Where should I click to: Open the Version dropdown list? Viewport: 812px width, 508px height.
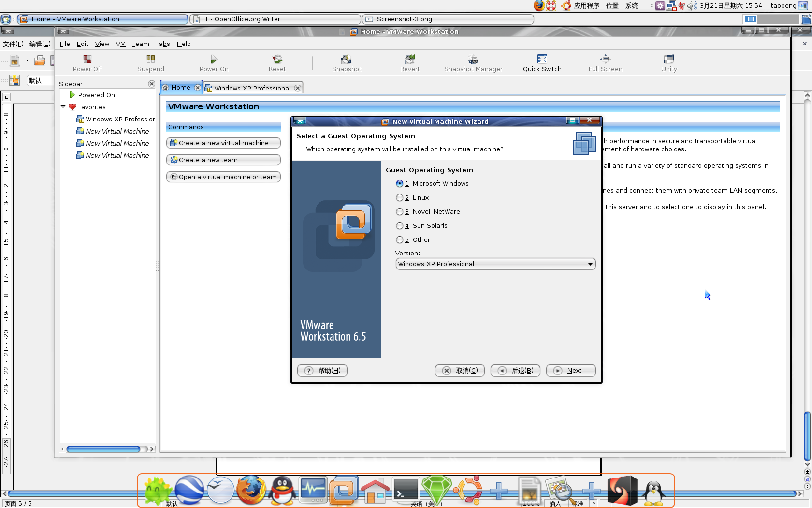click(x=495, y=264)
